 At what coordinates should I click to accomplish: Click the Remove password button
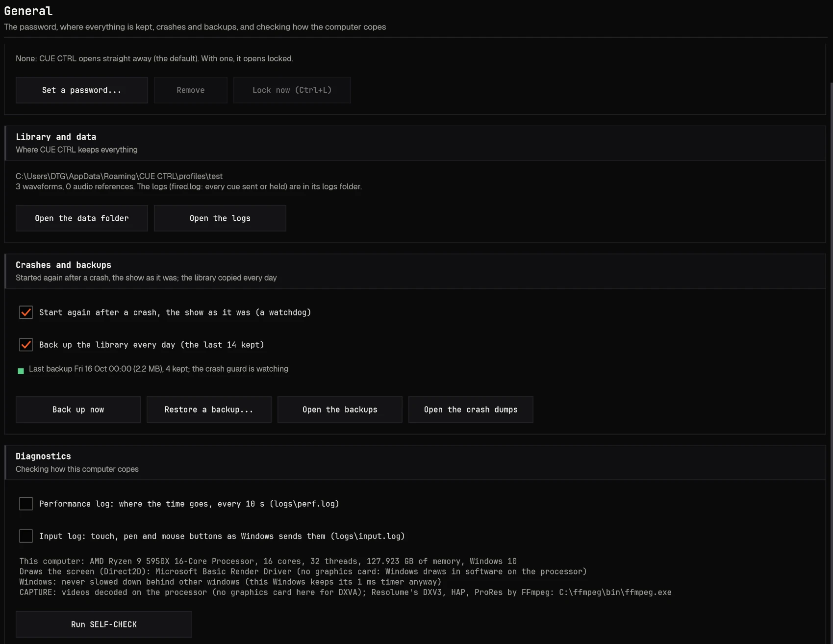191,90
